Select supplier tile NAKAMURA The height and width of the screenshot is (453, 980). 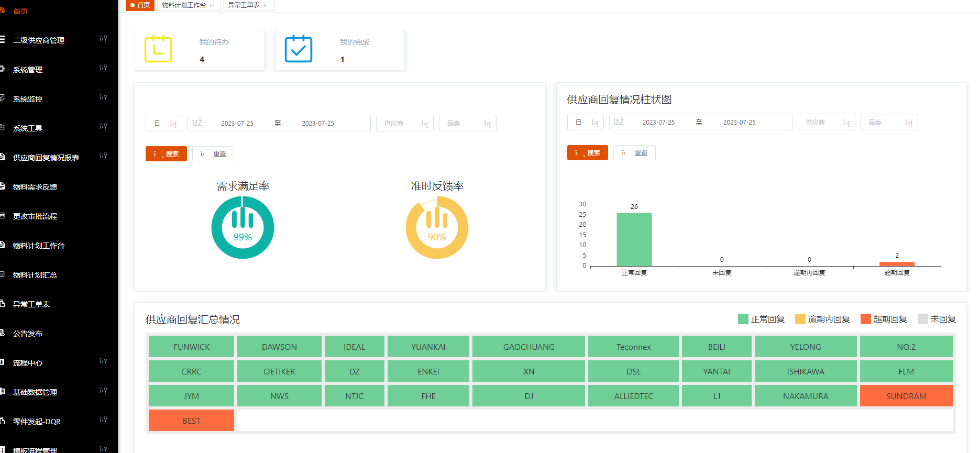(x=806, y=396)
